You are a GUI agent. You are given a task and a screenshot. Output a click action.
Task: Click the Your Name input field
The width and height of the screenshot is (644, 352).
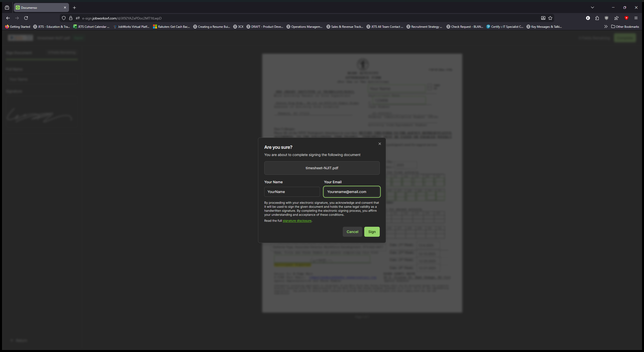point(292,192)
